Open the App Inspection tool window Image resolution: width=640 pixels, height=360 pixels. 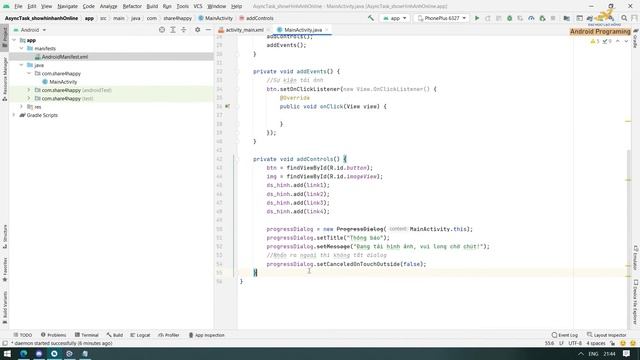(x=207, y=335)
